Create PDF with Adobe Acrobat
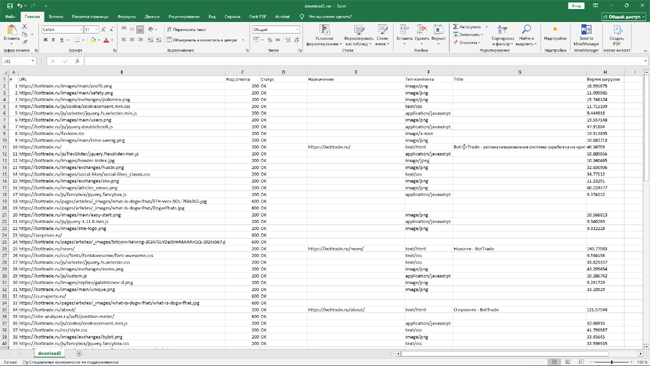 tap(617, 35)
